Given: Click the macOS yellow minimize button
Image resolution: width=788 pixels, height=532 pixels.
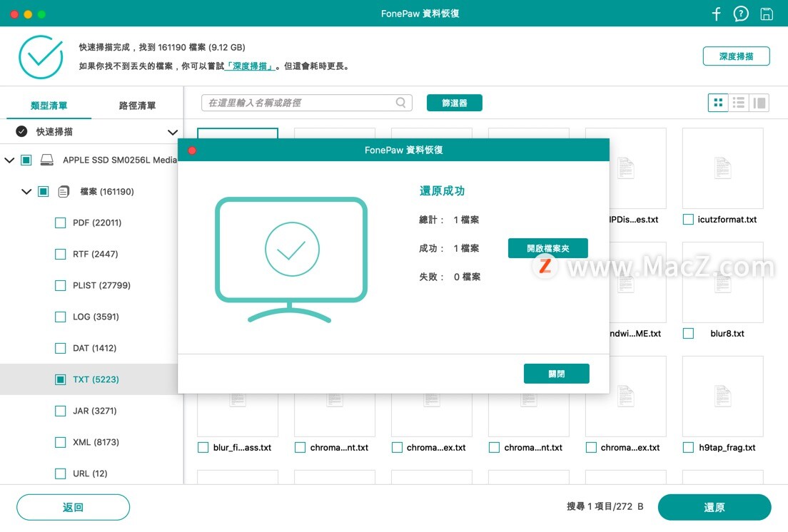Looking at the screenshot, I should pos(28,14).
